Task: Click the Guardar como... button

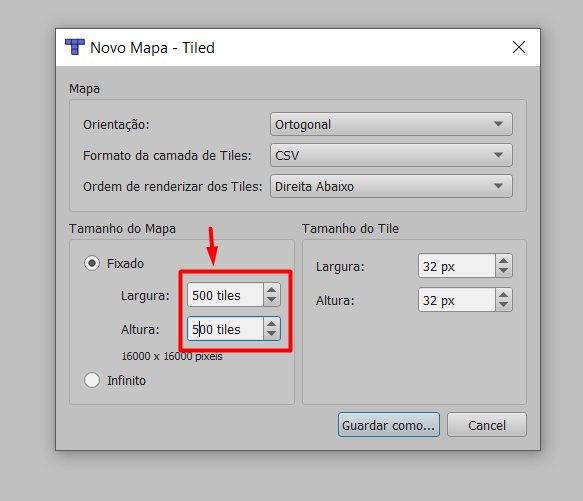Action: click(x=389, y=425)
